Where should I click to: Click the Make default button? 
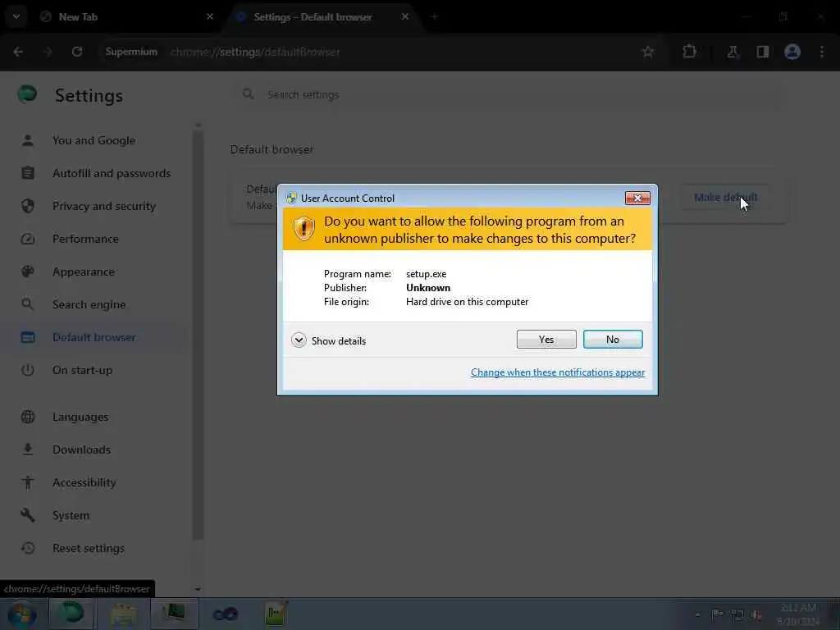click(x=725, y=197)
